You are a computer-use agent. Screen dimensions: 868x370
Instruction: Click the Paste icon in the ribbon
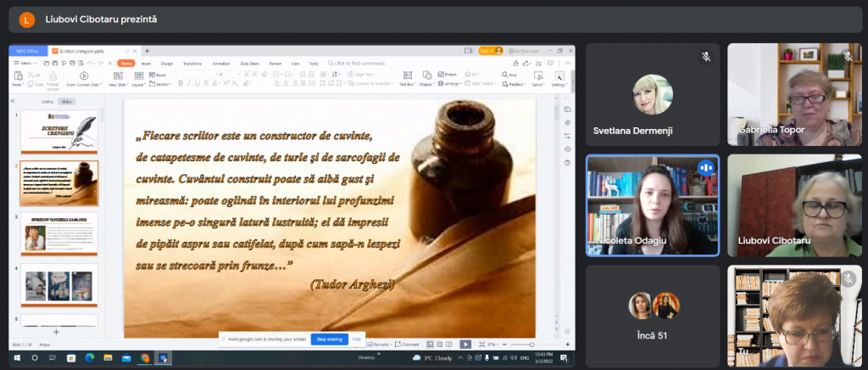18,76
